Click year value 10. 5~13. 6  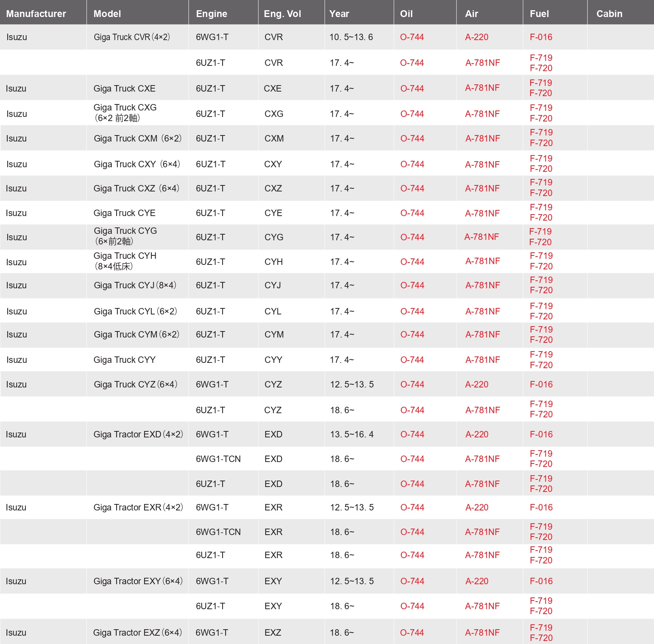coord(351,37)
